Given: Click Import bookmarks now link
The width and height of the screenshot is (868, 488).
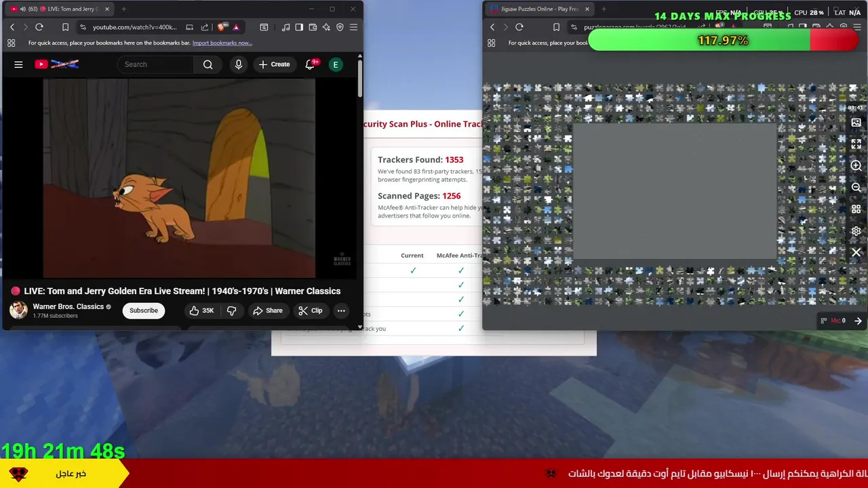Looking at the screenshot, I should [x=222, y=43].
